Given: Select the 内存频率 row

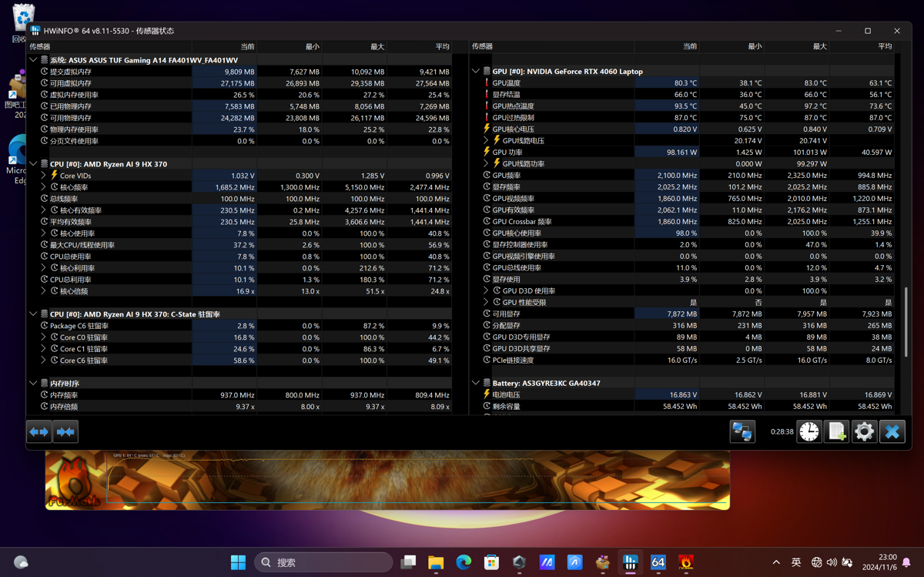Looking at the screenshot, I should (x=239, y=395).
